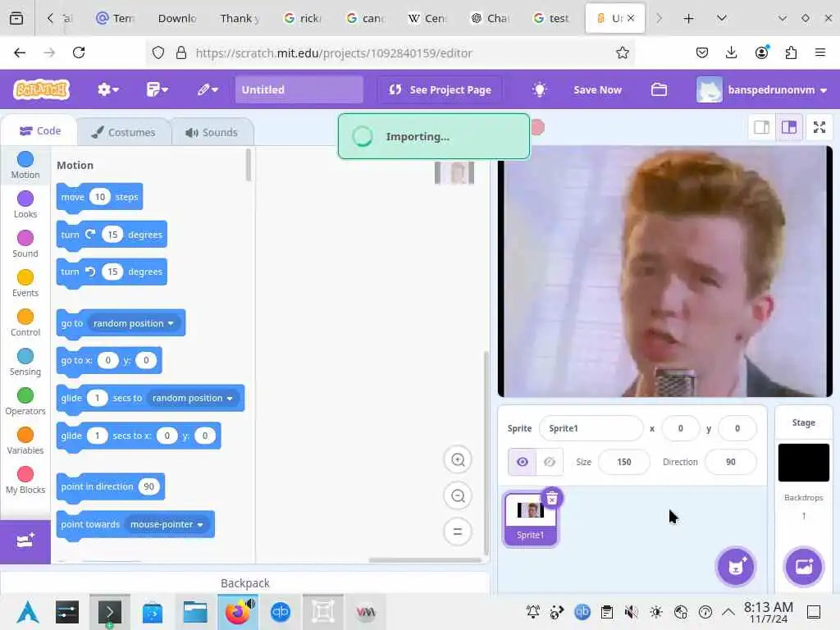The width and height of the screenshot is (840, 630).
Task: Delete Sprite1 with trash icon
Action: point(552,498)
